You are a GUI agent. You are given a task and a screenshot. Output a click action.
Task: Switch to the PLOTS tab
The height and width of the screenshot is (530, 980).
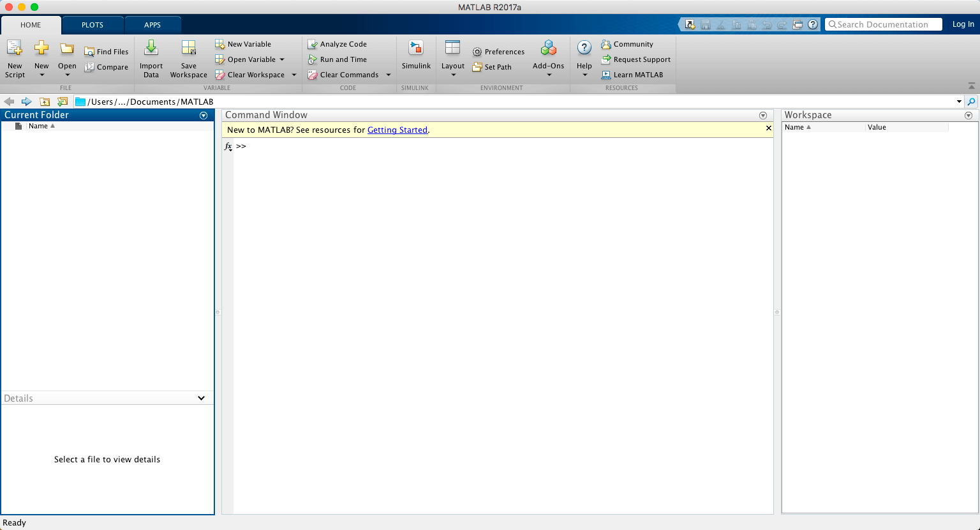point(93,25)
